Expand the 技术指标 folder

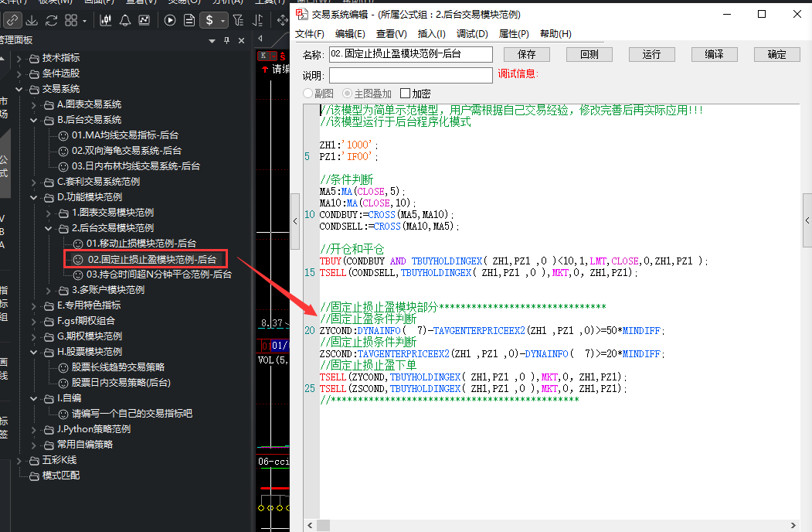click(19, 59)
